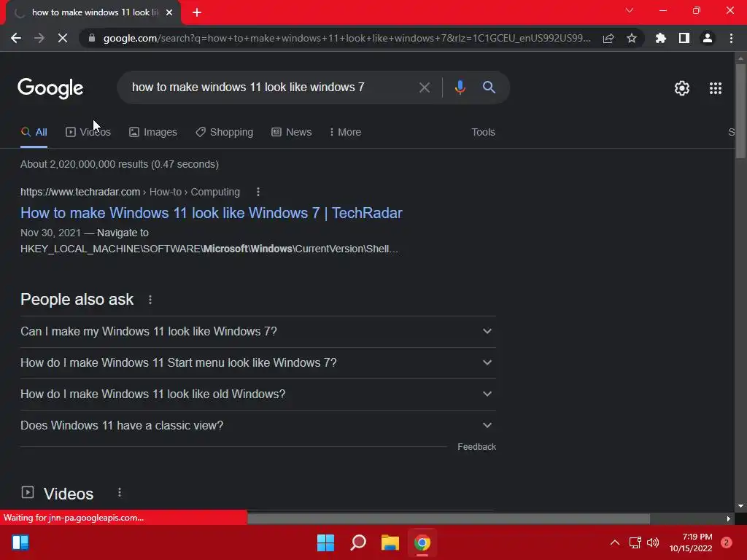
Task: Click the Google logo
Action: pyautogui.click(x=50, y=88)
